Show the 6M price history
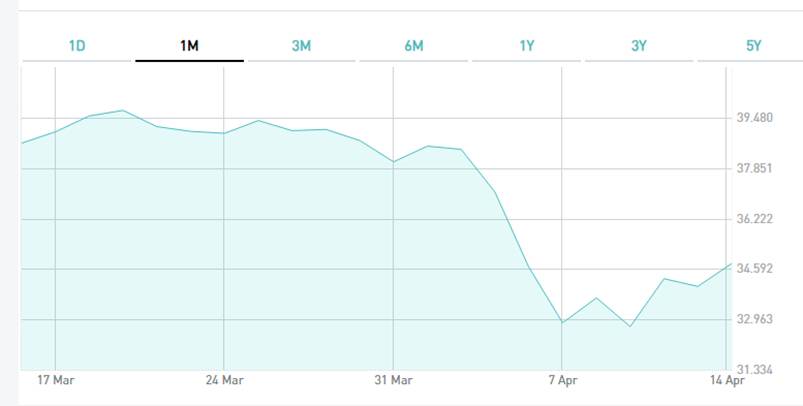The width and height of the screenshot is (803, 406). pyautogui.click(x=414, y=46)
